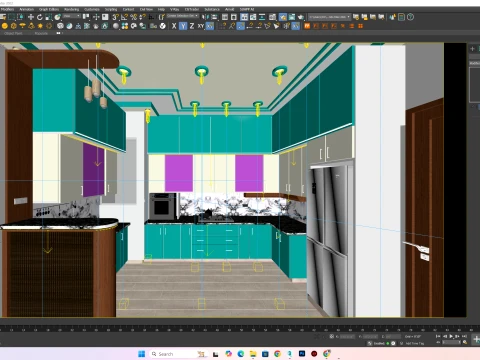Toggle Spinner Snap
480x360 pixels.
142,17
